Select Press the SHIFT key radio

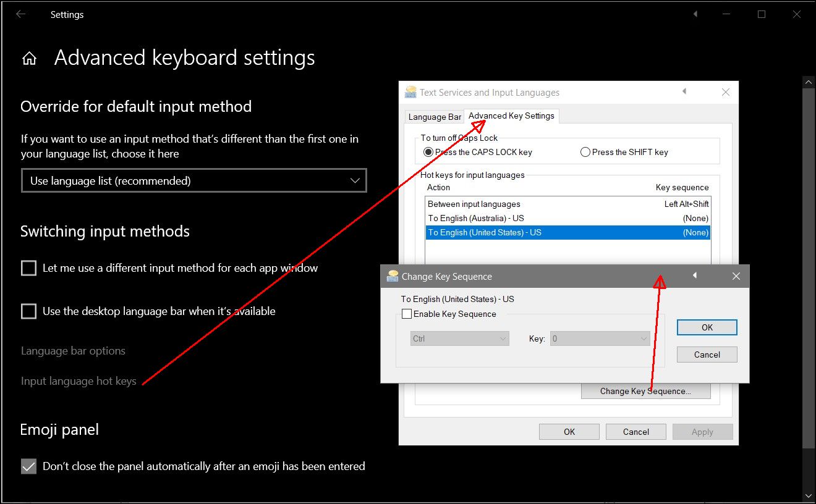(585, 152)
